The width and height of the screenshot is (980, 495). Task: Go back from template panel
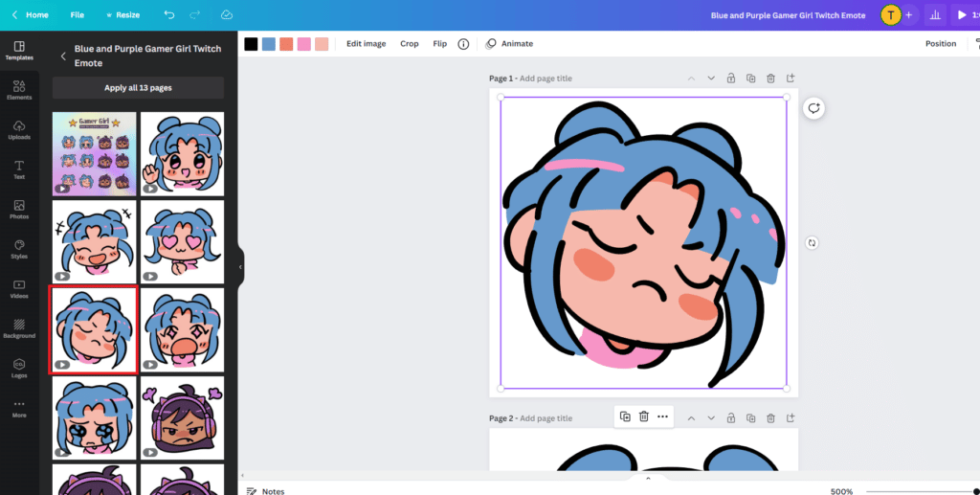pos(63,56)
